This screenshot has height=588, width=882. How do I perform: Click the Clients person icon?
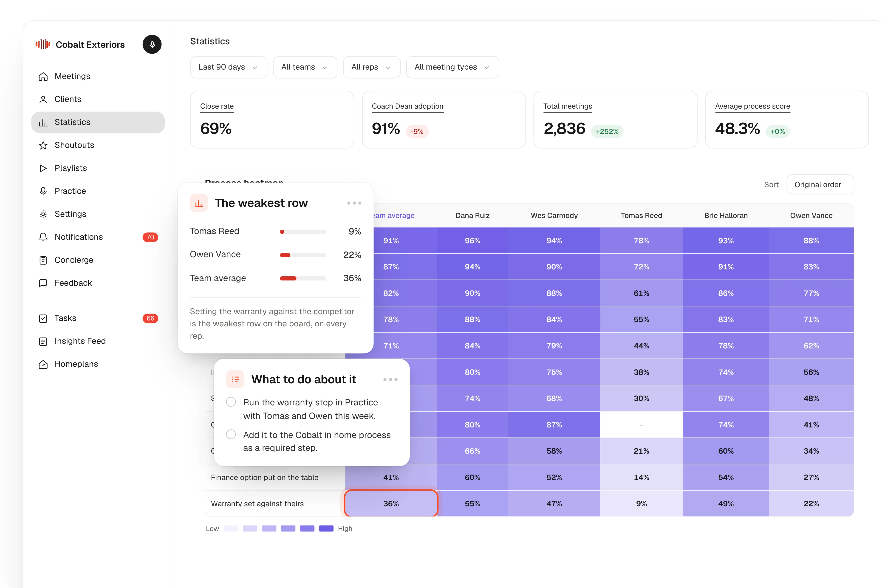43,99
